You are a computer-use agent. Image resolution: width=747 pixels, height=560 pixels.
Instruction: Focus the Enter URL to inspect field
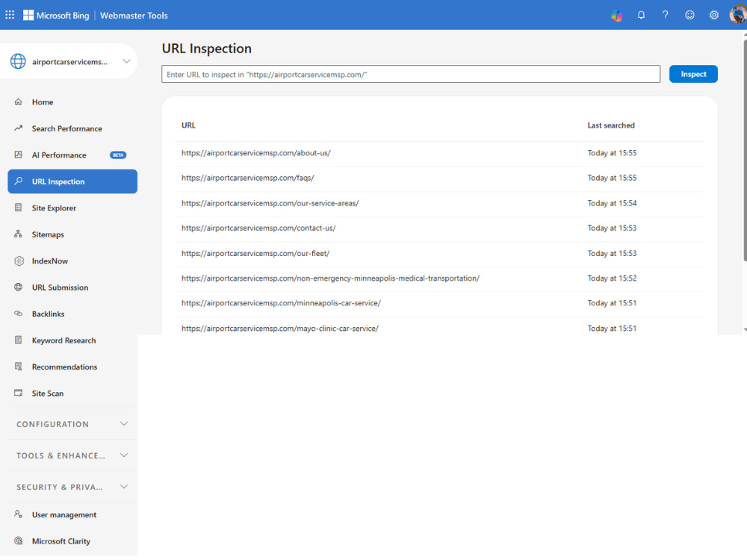pyautogui.click(x=411, y=74)
